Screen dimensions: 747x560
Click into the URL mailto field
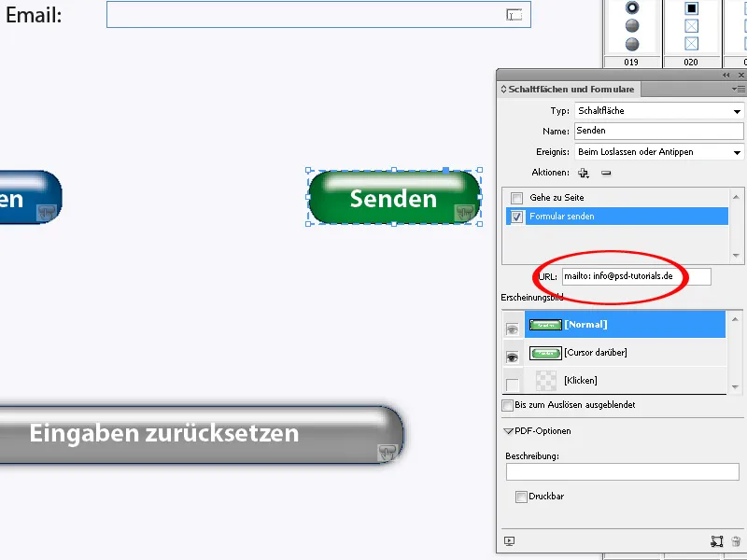point(637,276)
